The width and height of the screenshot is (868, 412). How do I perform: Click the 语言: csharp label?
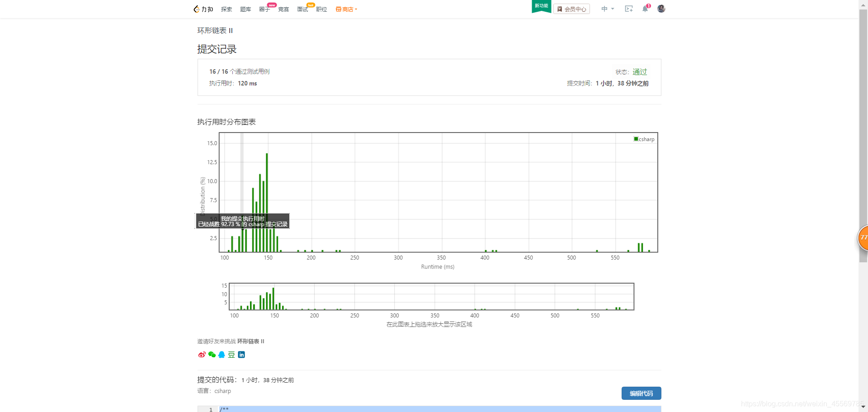214,391
